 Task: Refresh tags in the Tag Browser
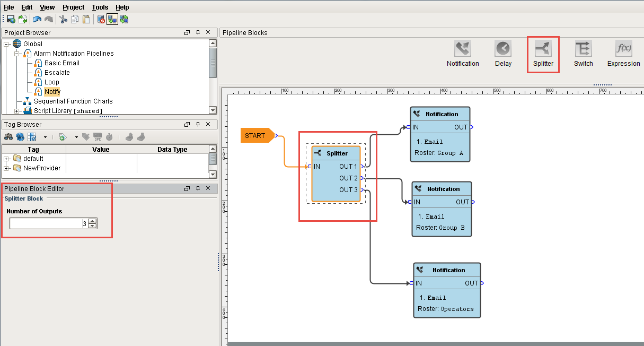pos(20,137)
